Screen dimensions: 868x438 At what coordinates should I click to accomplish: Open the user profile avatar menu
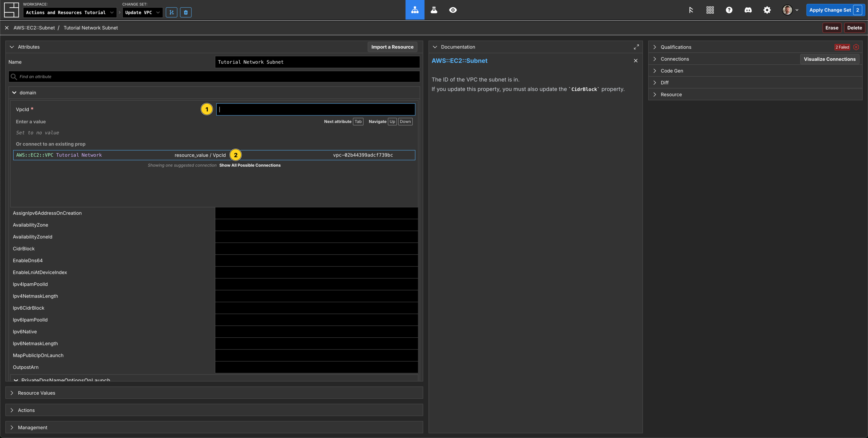point(790,10)
